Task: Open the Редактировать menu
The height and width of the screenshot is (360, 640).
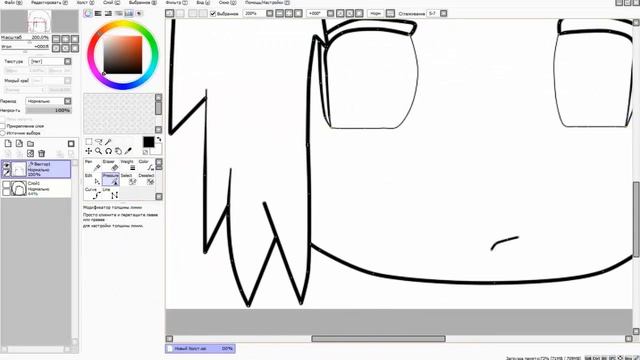Action: click(49, 2)
